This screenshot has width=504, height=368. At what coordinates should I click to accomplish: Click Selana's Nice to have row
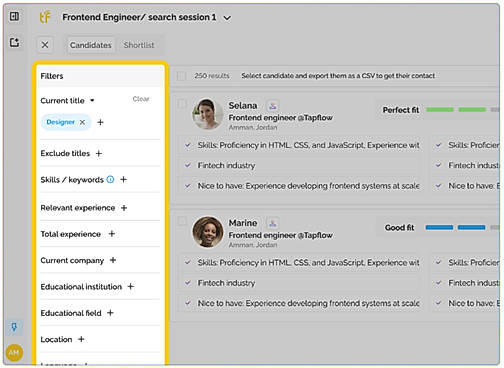301,186
